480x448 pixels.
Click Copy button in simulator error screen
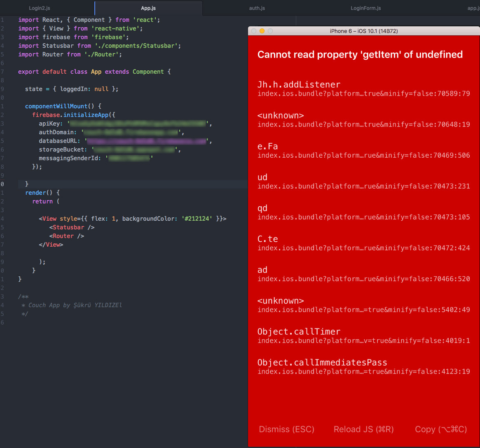[x=441, y=429]
